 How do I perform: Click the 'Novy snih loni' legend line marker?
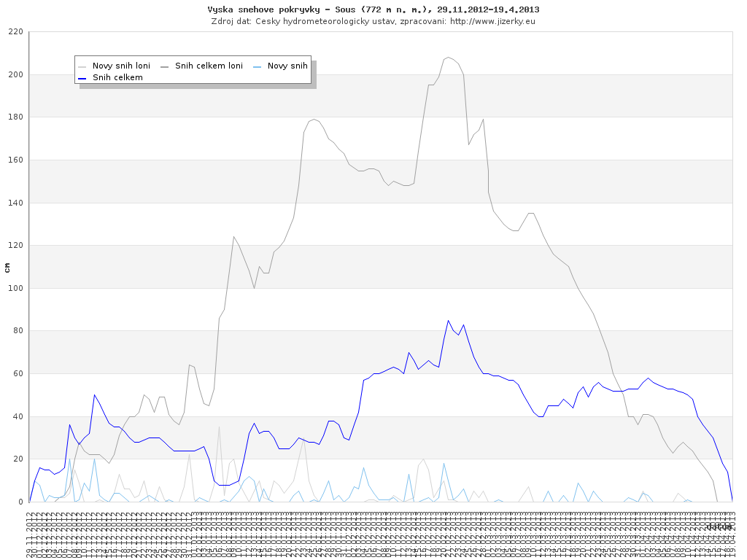(x=82, y=66)
